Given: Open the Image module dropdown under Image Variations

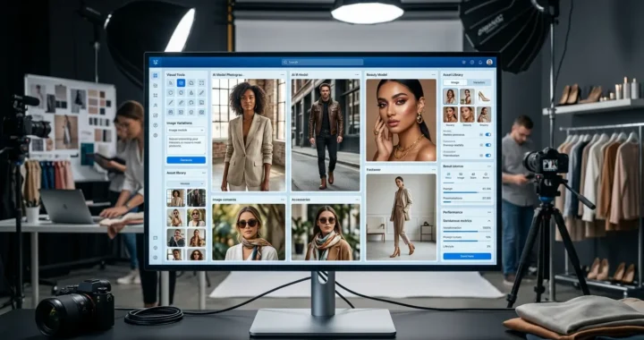Looking at the screenshot, I should click(186, 130).
